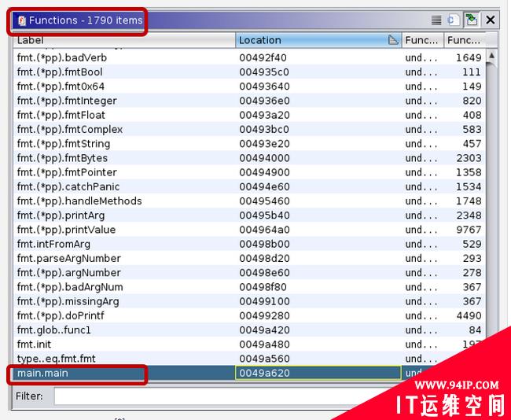Close the Functions window with X
This screenshot has height=420, width=511.
pyautogui.click(x=490, y=20)
